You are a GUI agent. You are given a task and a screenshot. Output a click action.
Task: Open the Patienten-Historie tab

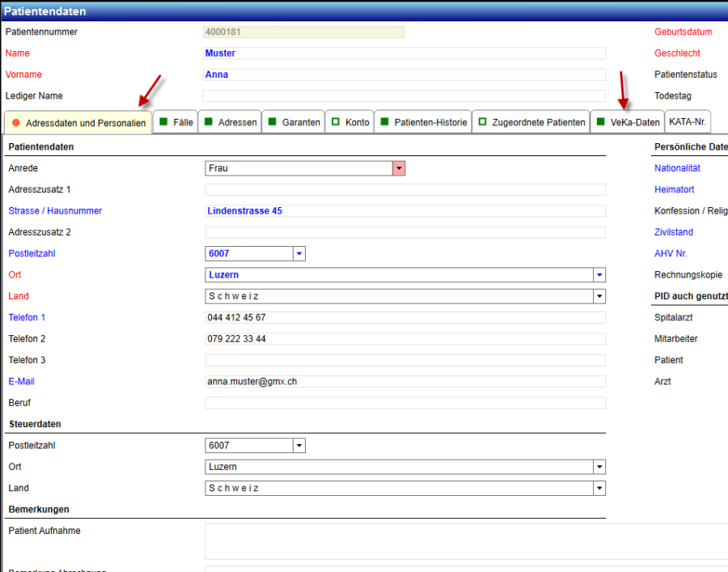coord(424,122)
